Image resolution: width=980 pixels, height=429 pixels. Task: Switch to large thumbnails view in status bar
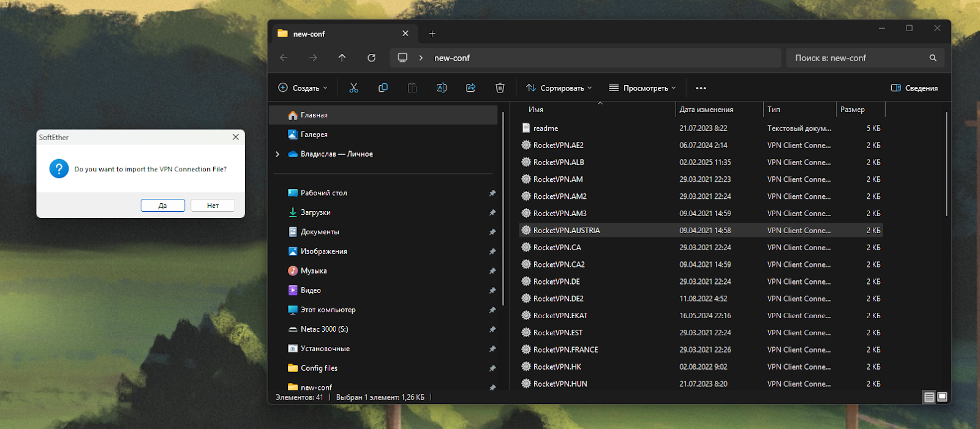(x=942, y=397)
